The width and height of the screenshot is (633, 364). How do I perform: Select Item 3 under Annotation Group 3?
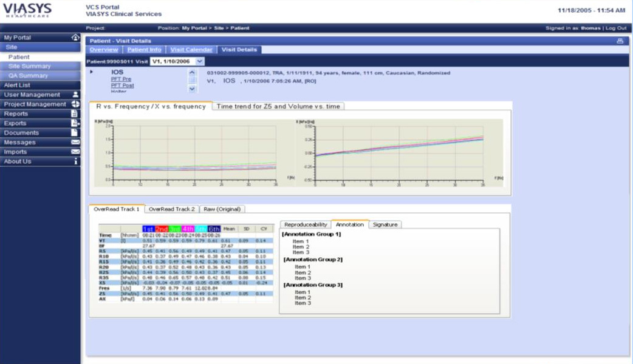303,303
